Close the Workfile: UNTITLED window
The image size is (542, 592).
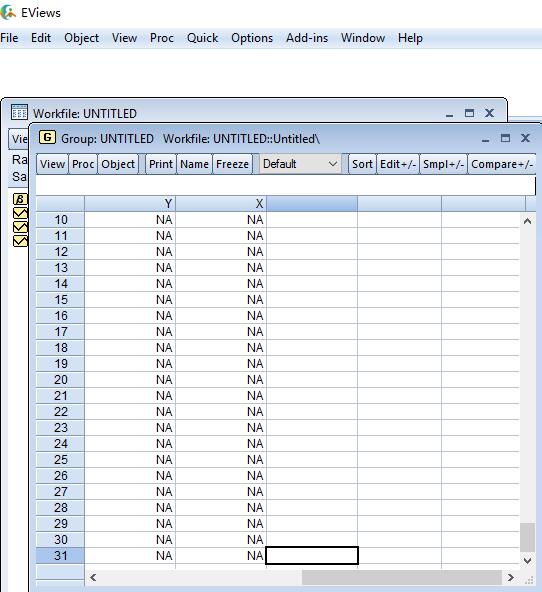489,113
